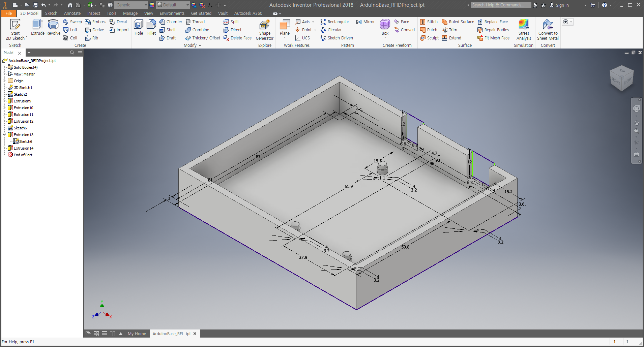The height and width of the screenshot is (347, 644).
Task: Select the Extrude tool
Action: (x=37, y=27)
